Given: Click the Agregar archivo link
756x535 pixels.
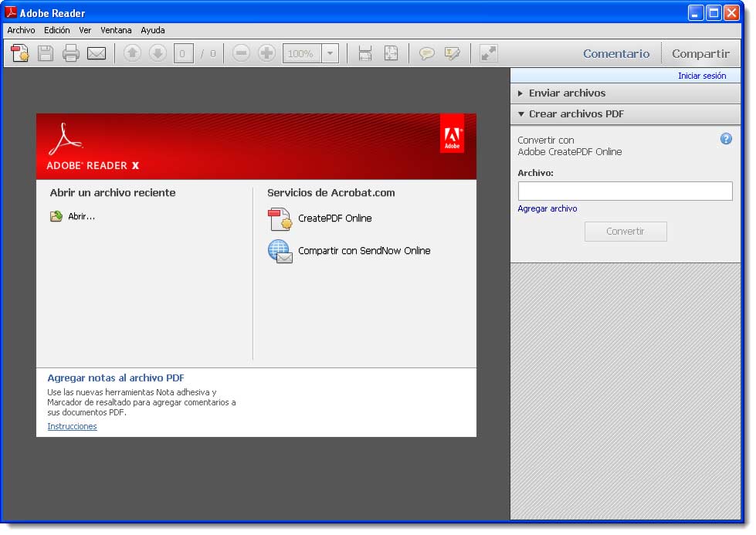Looking at the screenshot, I should (548, 208).
